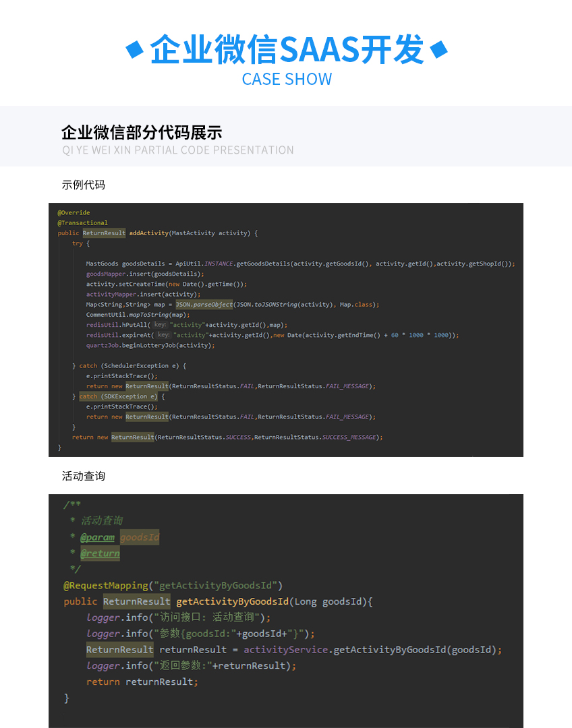Click the addActivity method name
The height and width of the screenshot is (728, 572).
pos(148,233)
